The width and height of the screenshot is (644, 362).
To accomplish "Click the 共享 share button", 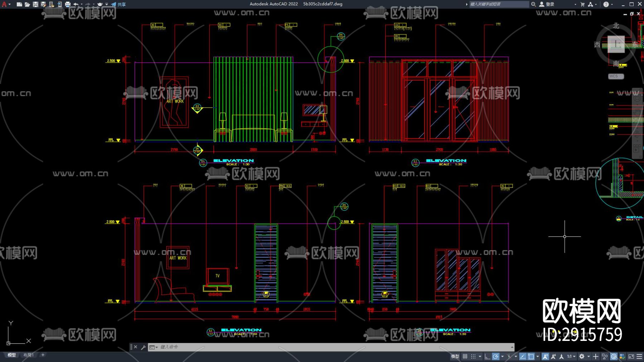I will (118, 4).
